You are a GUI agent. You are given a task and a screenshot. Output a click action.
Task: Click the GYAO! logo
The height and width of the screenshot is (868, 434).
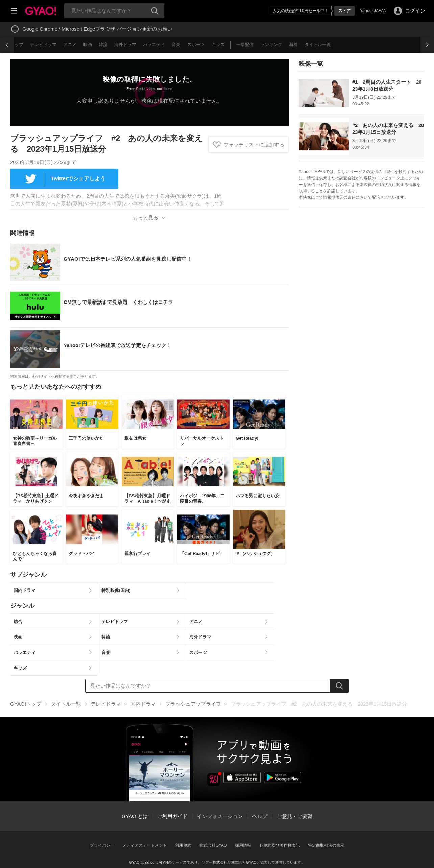(41, 11)
